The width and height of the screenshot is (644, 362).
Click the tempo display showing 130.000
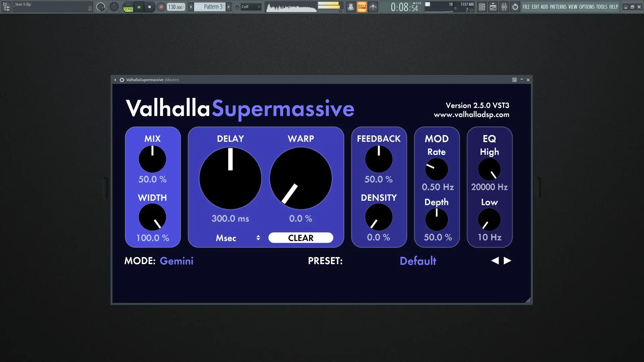pyautogui.click(x=175, y=6)
